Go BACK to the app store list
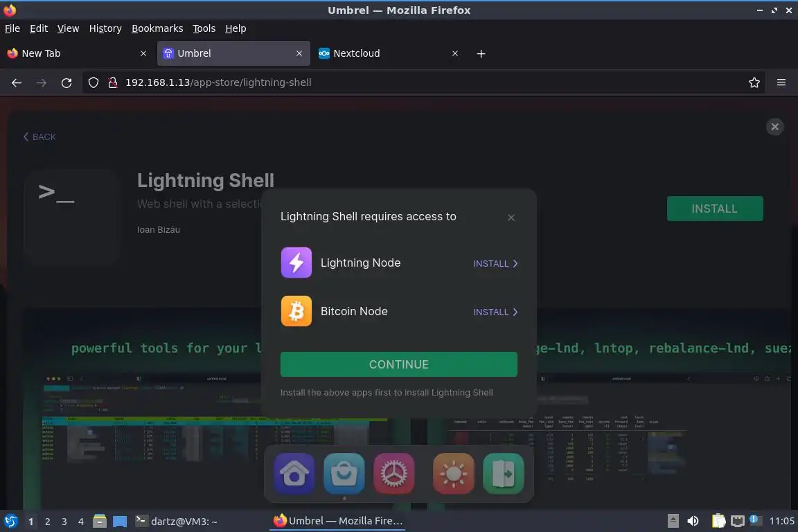The width and height of the screenshot is (798, 532). (39, 137)
